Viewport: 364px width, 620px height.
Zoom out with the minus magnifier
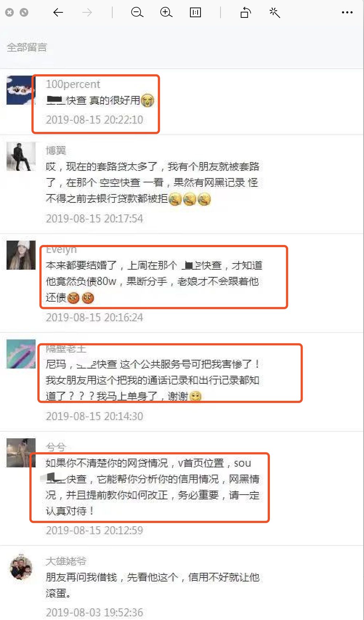137,12
